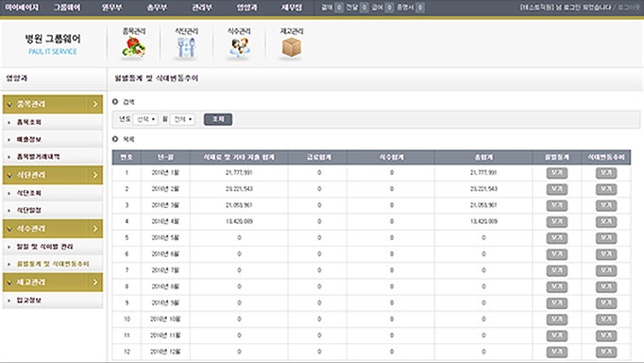Open 입고정보 in the sidebar
The height and width of the screenshot is (363, 644).
(x=28, y=301)
